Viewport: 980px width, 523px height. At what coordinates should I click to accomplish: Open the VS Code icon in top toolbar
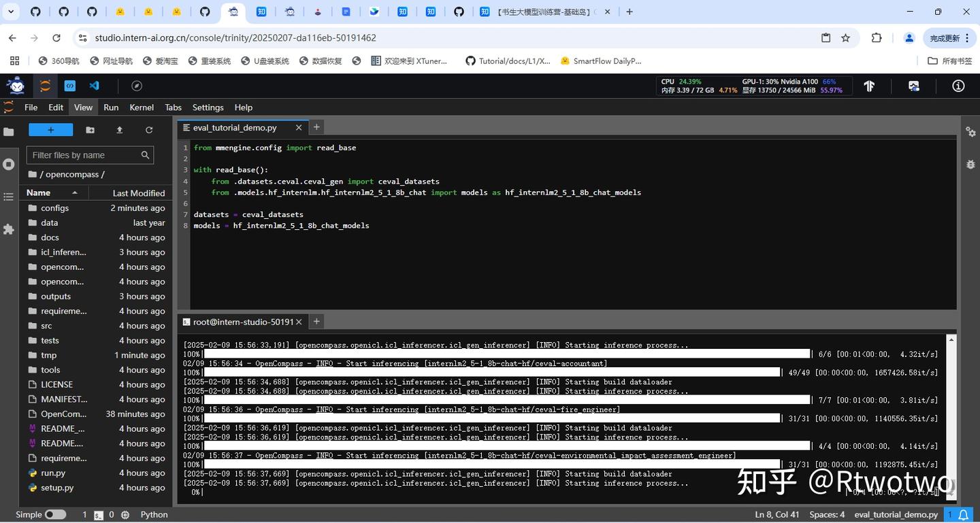(x=95, y=86)
